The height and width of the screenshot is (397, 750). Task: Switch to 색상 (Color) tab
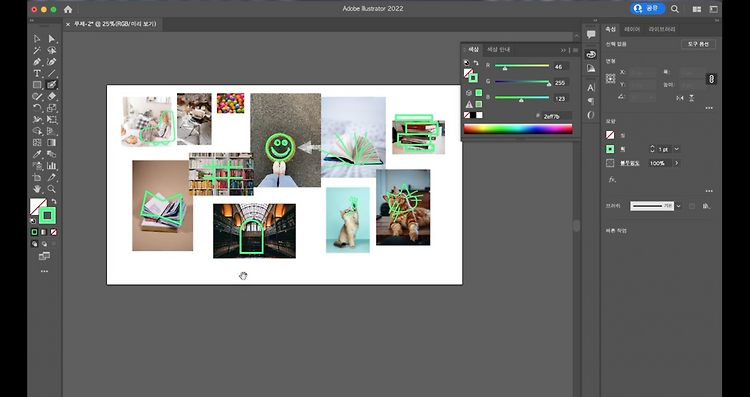pos(473,49)
